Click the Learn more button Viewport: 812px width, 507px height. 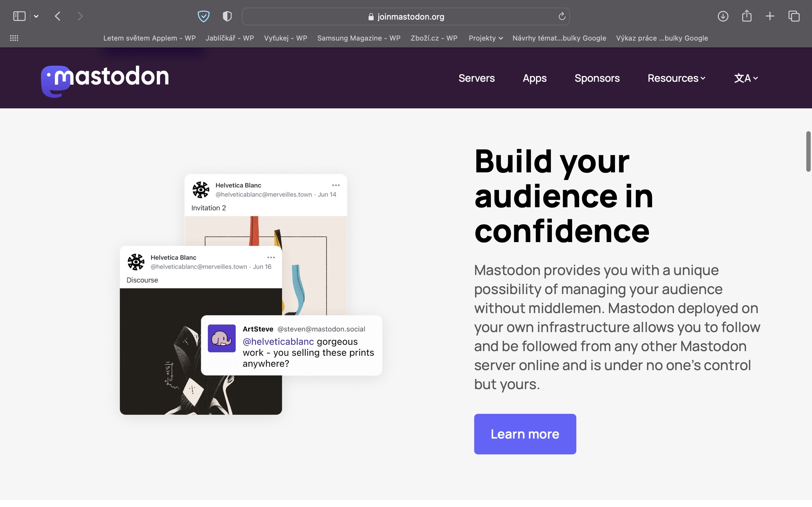[525, 434]
